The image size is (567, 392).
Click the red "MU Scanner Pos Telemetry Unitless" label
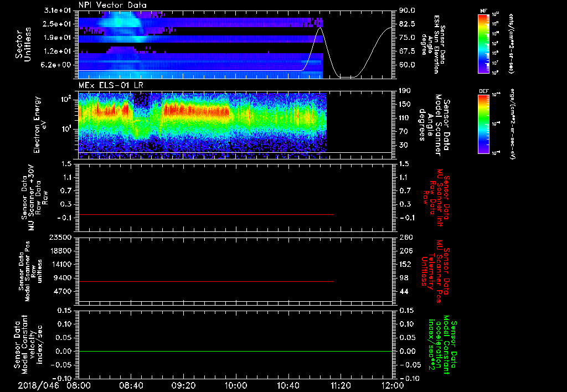[x=435, y=271]
